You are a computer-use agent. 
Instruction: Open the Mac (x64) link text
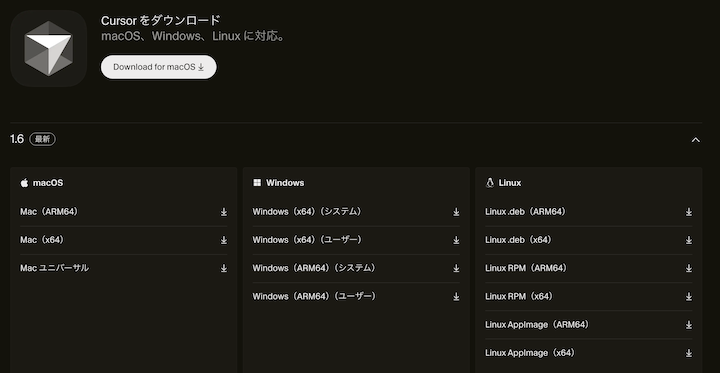tap(42, 240)
